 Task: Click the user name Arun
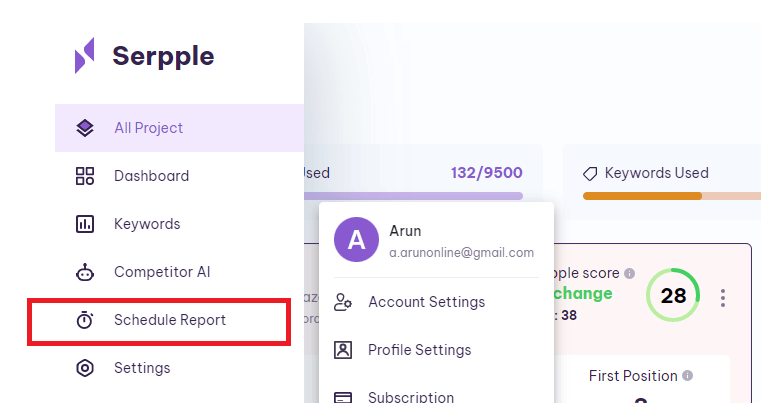(x=405, y=231)
